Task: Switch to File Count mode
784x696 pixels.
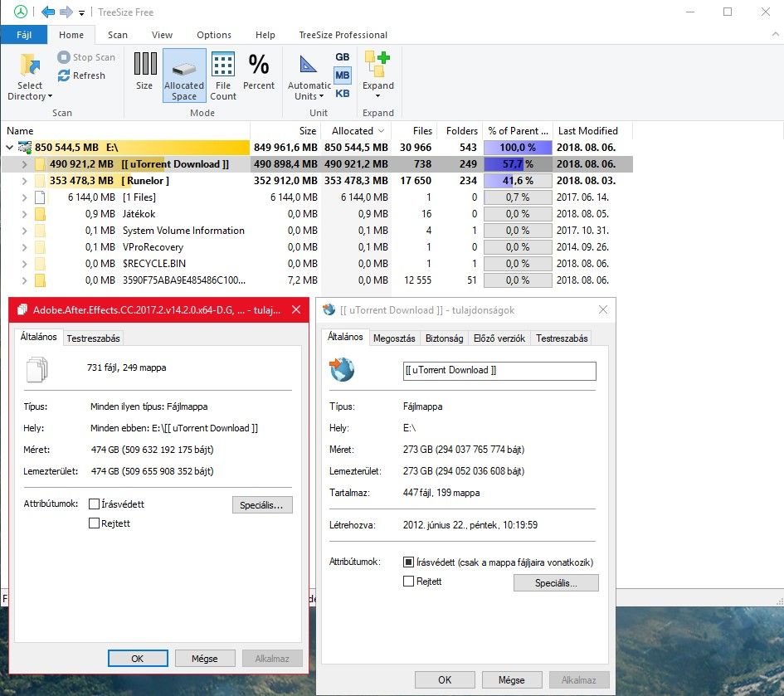Action: click(223, 75)
